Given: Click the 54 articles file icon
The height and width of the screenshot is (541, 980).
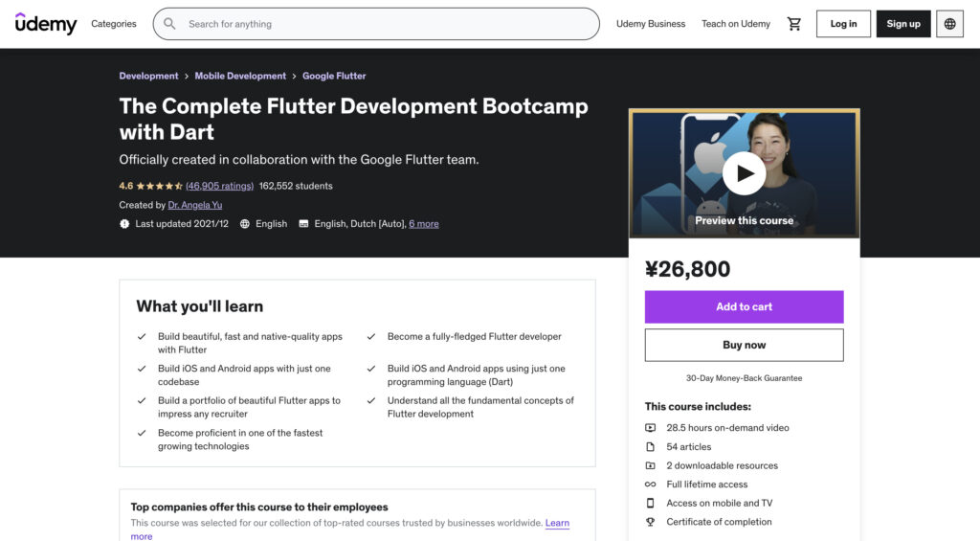Looking at the screenshot, I should click(651, 446).
